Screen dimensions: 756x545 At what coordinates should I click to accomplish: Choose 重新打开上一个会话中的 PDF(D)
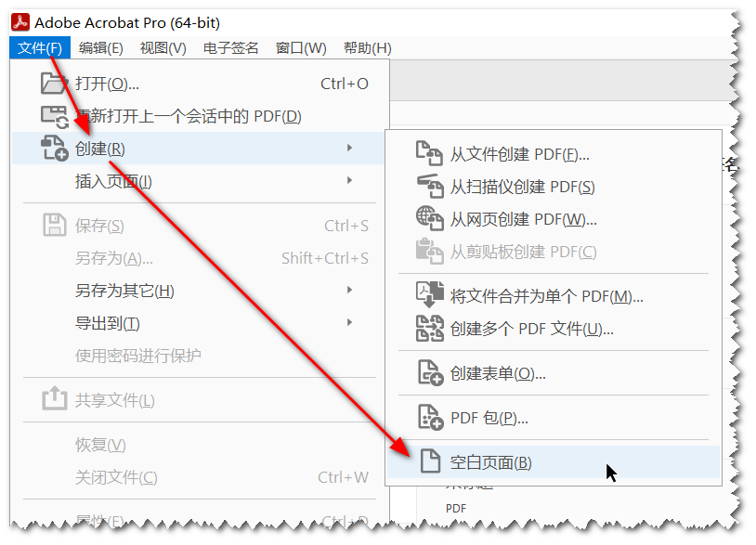[199, 116]
